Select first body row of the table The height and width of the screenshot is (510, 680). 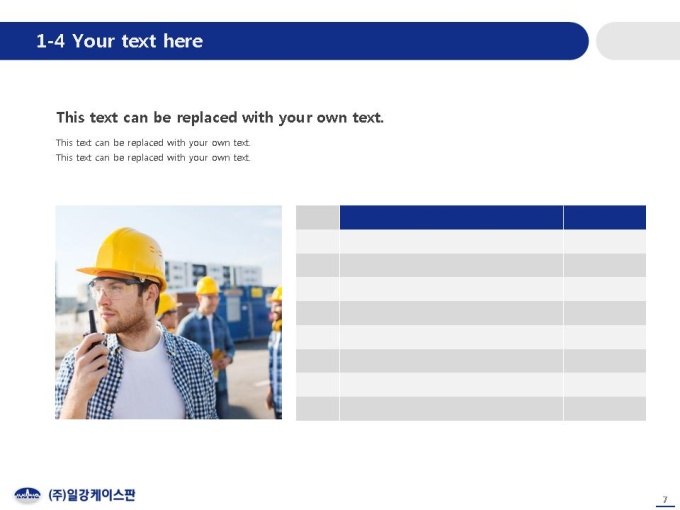[471, 242]
